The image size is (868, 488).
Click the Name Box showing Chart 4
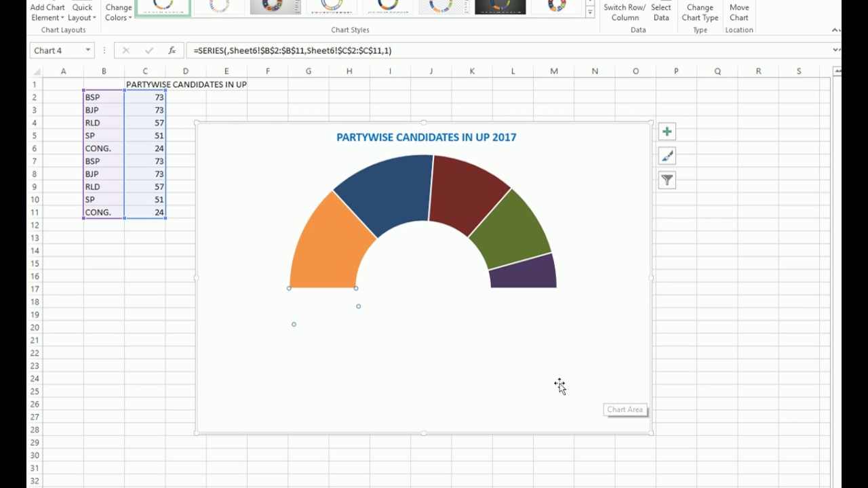tap(57, 50)
